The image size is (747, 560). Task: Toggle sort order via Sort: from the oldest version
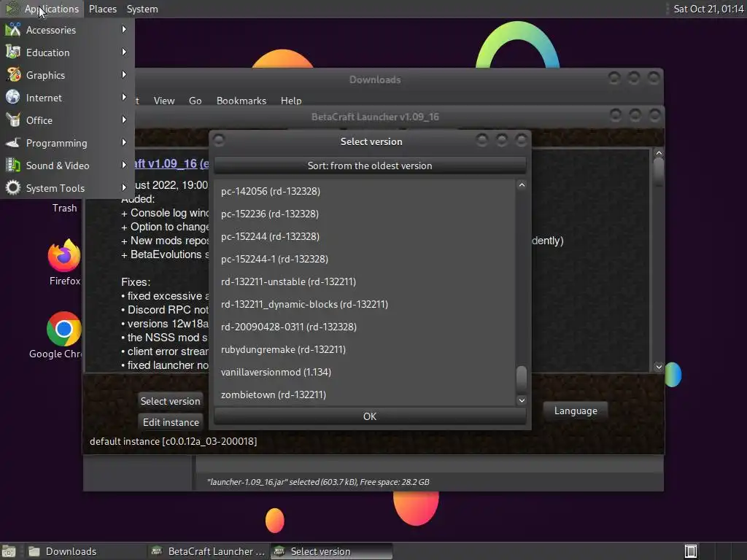tap(370, 166)
